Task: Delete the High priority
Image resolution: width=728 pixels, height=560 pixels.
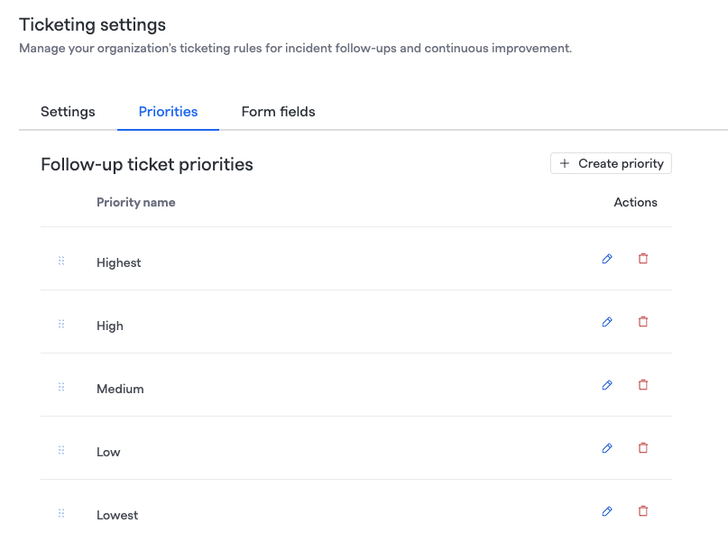Action: click(643, 322)
